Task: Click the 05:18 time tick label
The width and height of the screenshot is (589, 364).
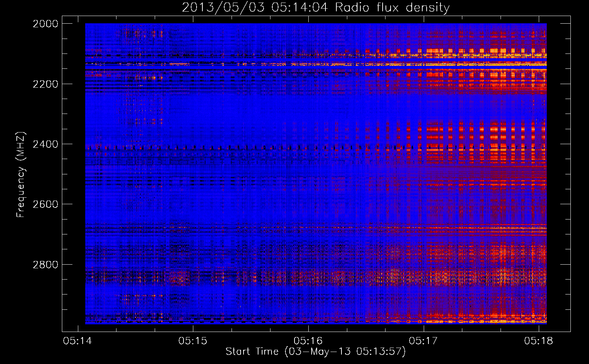Action: click(x=539, y=341)
